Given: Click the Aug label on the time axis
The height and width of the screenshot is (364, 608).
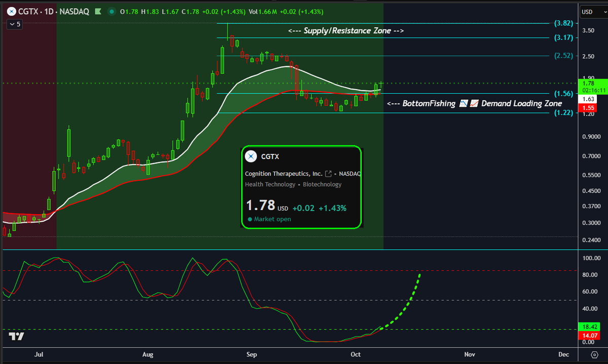Looking at the screenshot, I should [x=148, y=355].
